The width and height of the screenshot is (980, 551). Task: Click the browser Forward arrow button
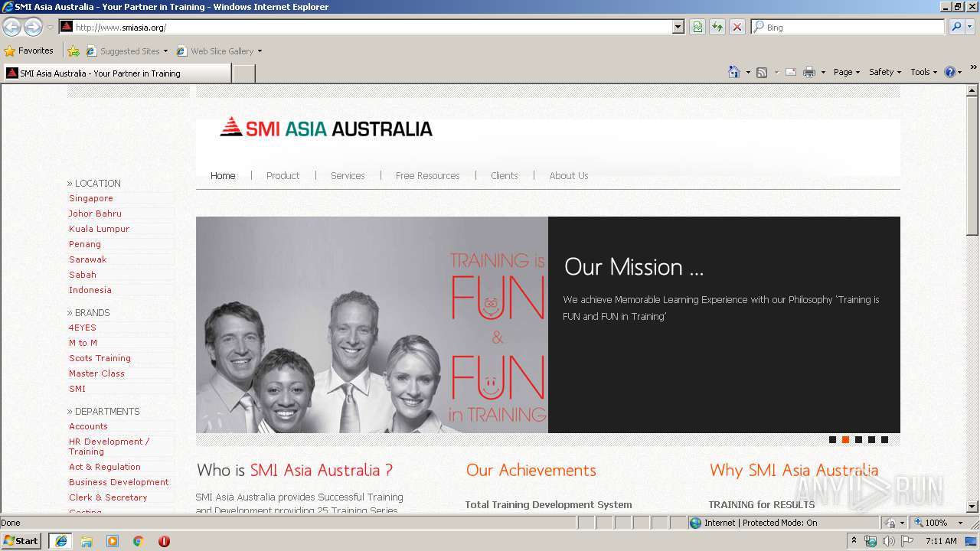pyautogui.click(x=33, y=27)
